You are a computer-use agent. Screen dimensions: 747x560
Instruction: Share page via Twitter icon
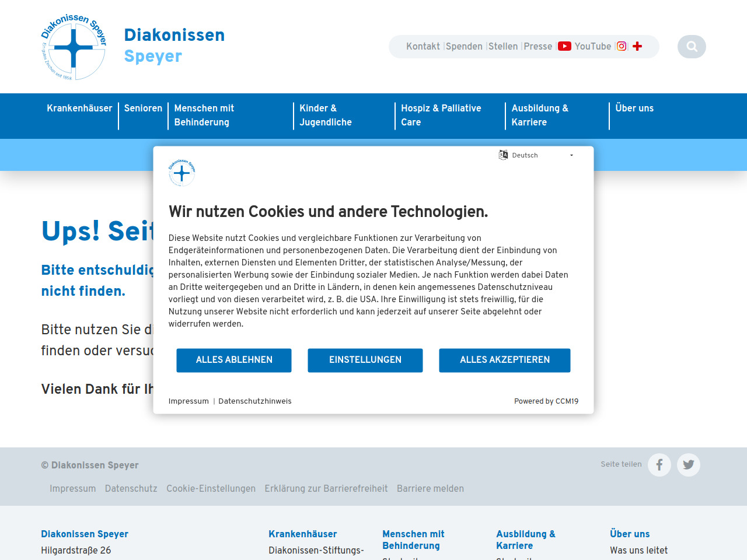pyautogui.click(x=689, y=465)
